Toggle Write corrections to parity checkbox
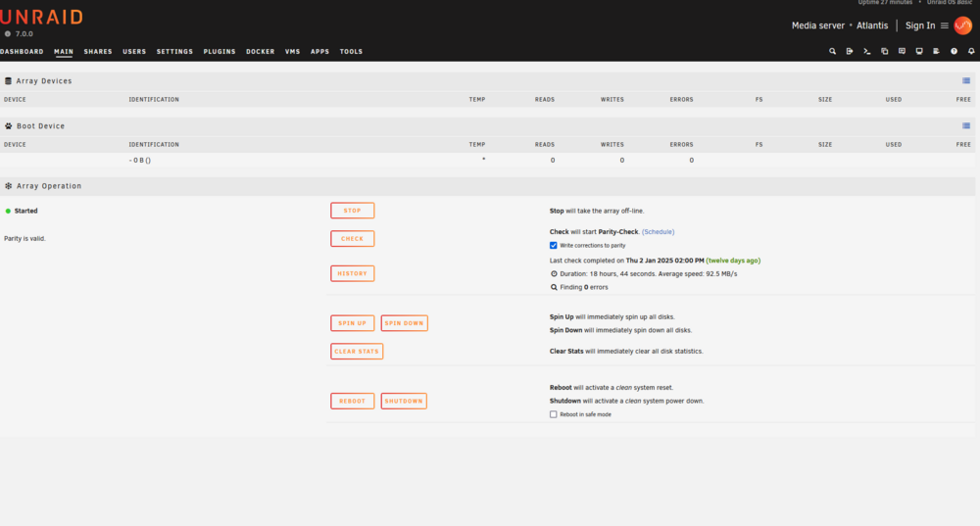The width and height of the screenshot is (980, 526). (553, 246)
